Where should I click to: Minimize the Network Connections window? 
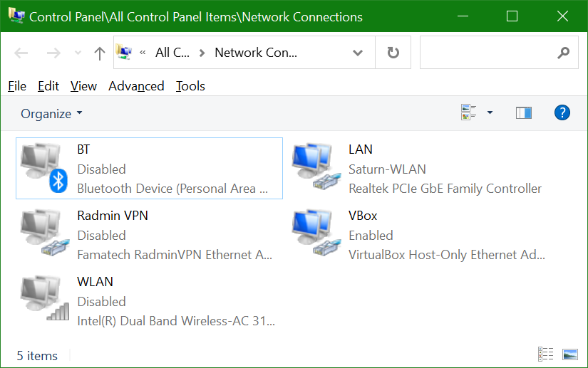coord(463,16)
